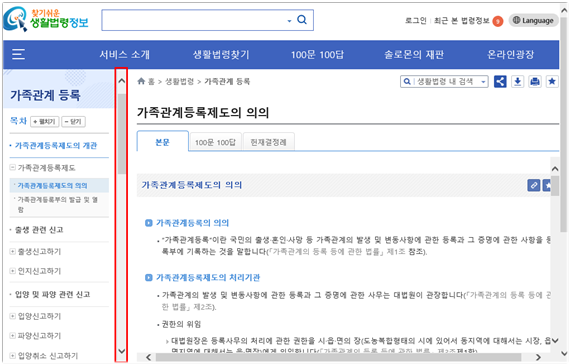Open the hamburger menu icon

click(x=18, y=54)
